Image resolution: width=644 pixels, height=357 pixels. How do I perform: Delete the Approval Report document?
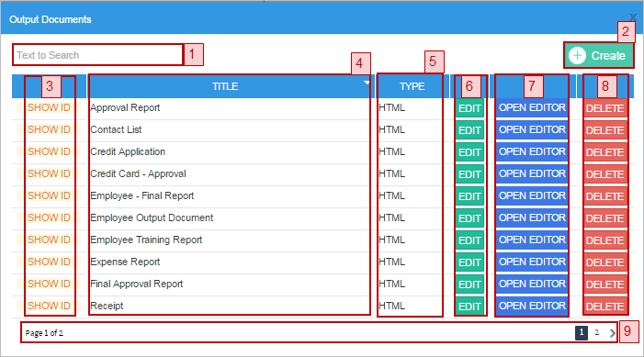pos(605,108)
